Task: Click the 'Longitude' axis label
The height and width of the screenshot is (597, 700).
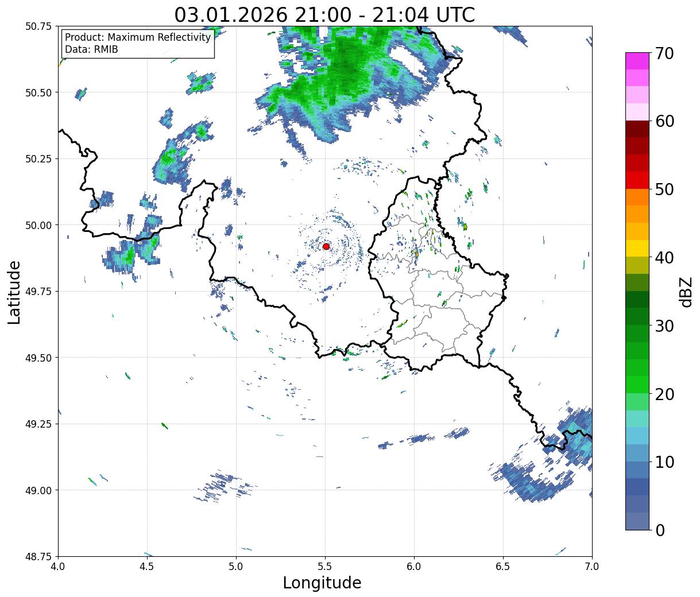Action: pyautogui.click(x=322, y=583)
